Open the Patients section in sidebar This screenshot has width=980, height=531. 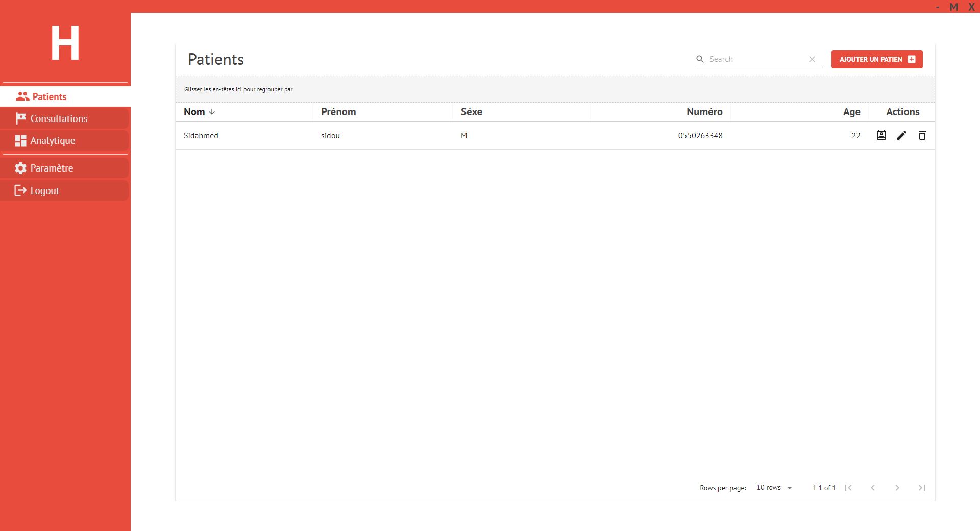65,96
